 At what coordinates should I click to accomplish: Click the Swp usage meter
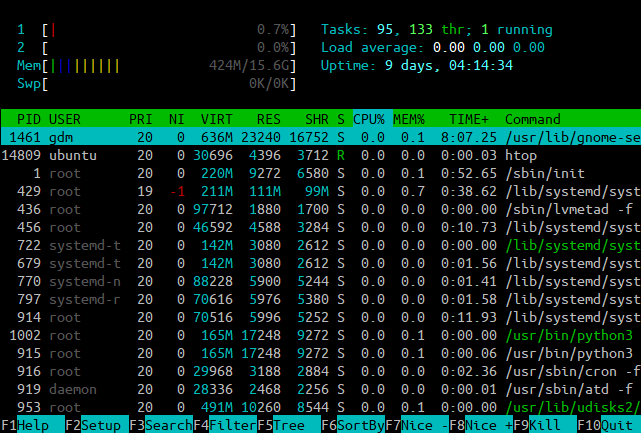coord(157,83)
